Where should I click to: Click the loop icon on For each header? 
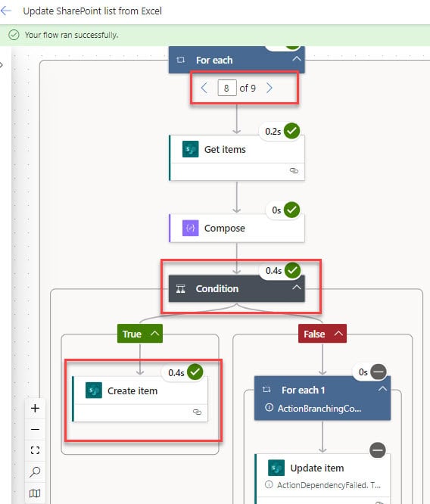coord(180,60)
